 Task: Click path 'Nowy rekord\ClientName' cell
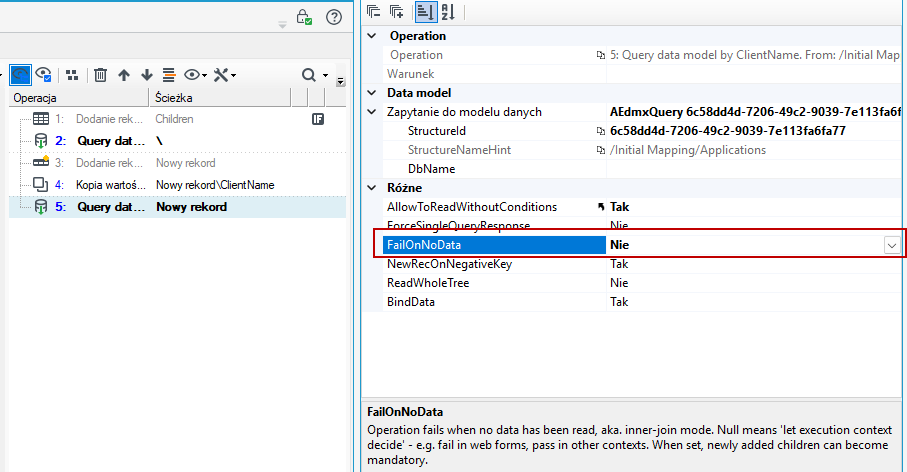pos(215,185)
